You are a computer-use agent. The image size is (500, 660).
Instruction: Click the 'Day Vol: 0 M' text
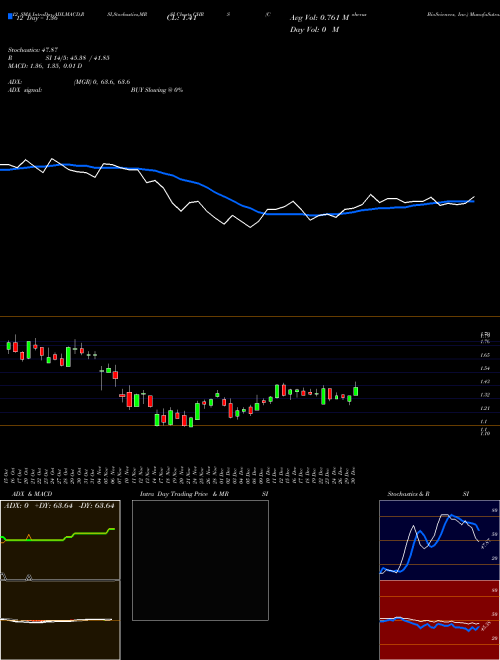(314, 30)
